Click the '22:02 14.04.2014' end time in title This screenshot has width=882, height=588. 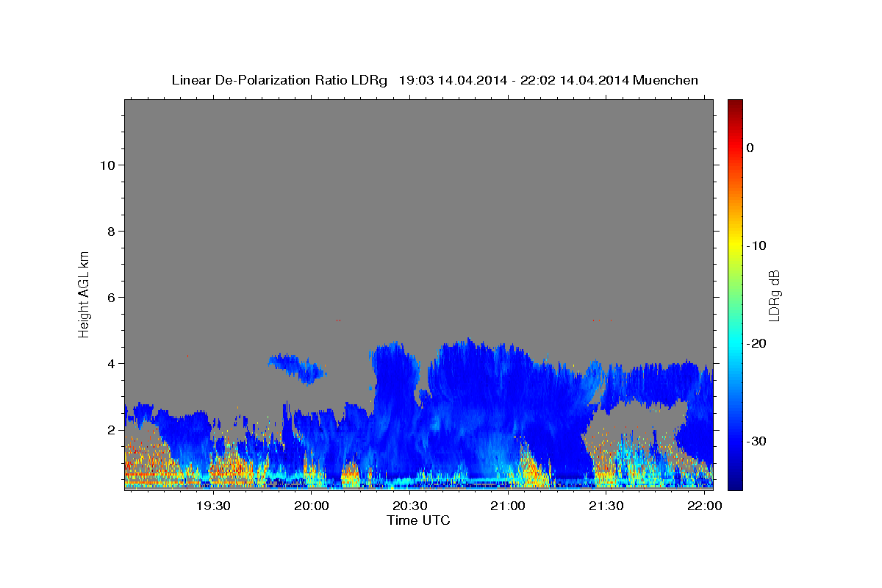[x=574, y=80]
